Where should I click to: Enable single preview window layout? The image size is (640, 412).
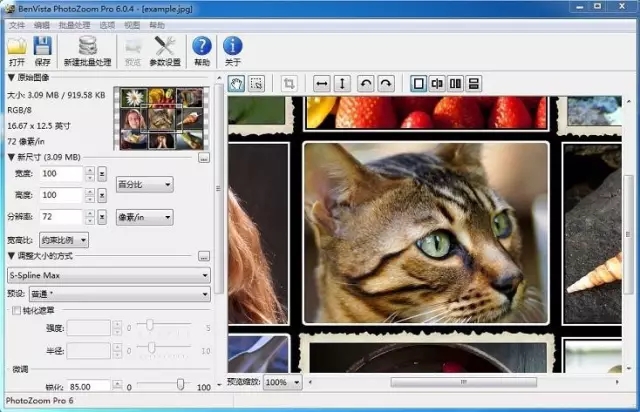click(x=419, y=84)
